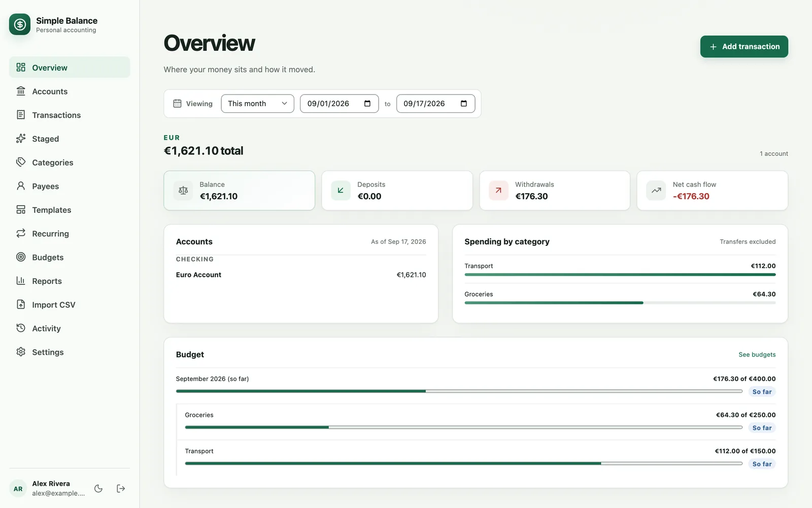Click the Overview grid icon in sidebar
This screenshot has width=812, height=508.
21,67
